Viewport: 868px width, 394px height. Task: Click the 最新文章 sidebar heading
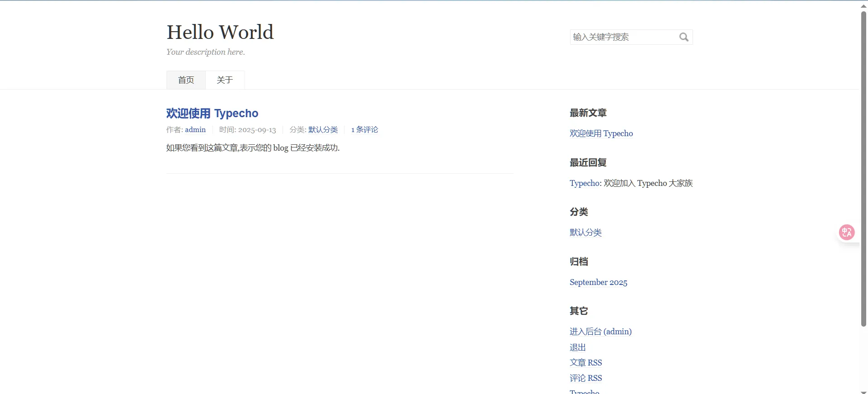(588, 113)
